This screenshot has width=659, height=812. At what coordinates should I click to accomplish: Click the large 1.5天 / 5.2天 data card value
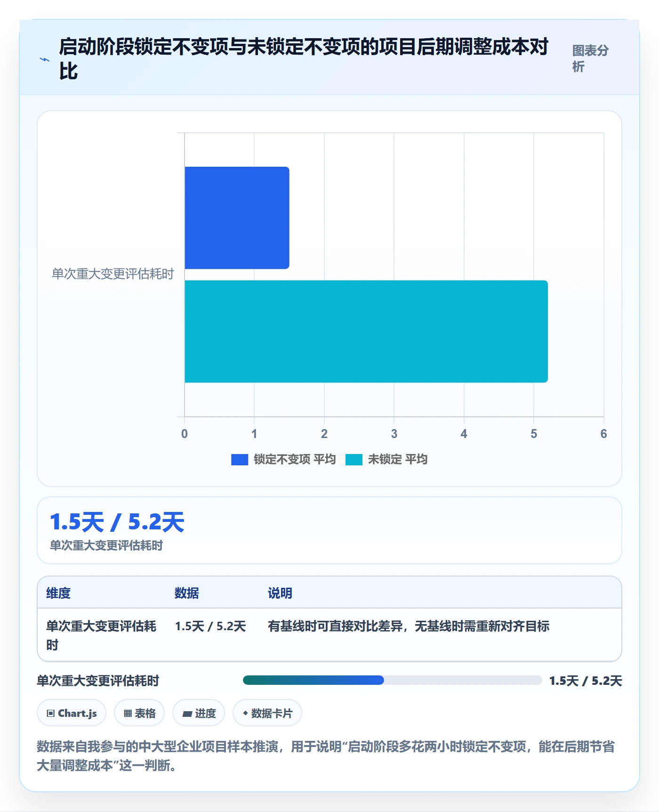point(117,522)
